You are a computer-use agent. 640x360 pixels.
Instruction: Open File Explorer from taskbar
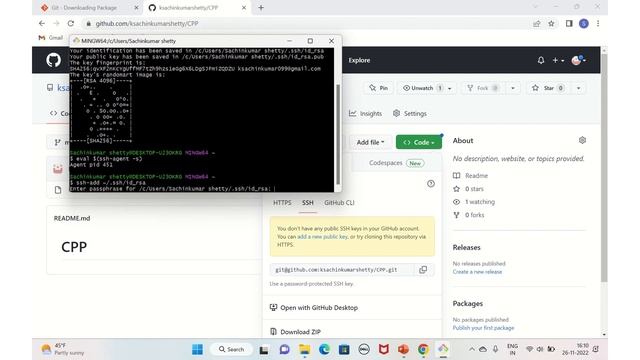pos(304,349)
